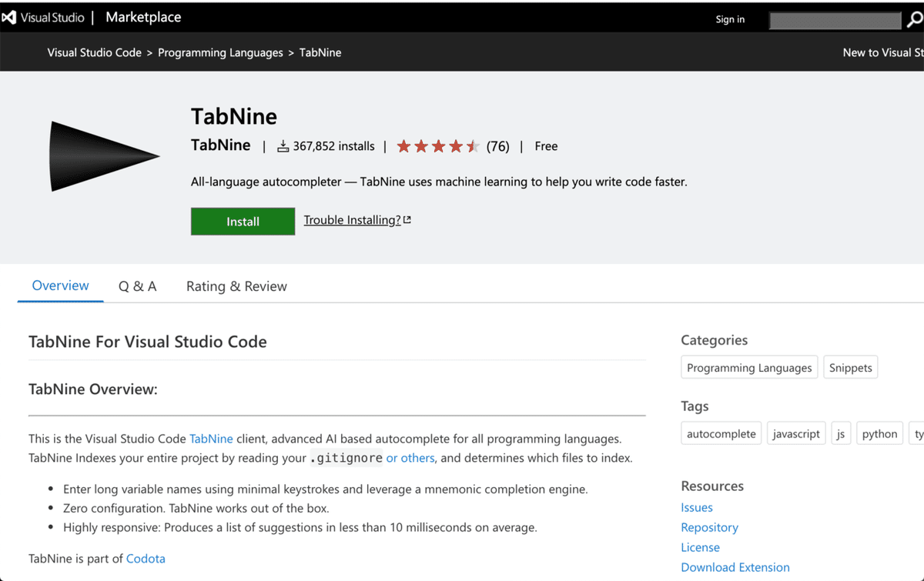Select the Overview tab
This screenshot has height=581, width=924.
tap(60, 285)
